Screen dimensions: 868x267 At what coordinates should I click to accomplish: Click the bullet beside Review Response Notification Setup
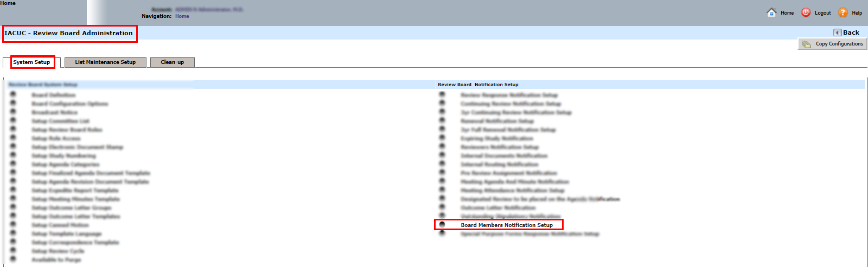(442, 94)
